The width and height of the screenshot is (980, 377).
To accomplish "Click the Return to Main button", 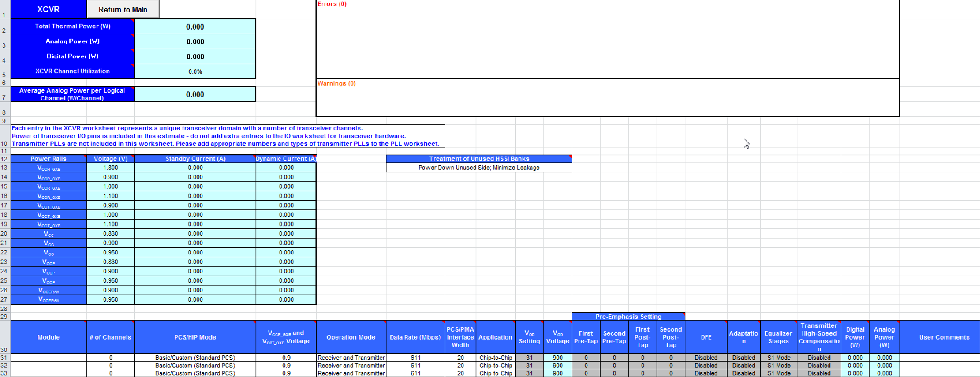I will tap(123, 9).
